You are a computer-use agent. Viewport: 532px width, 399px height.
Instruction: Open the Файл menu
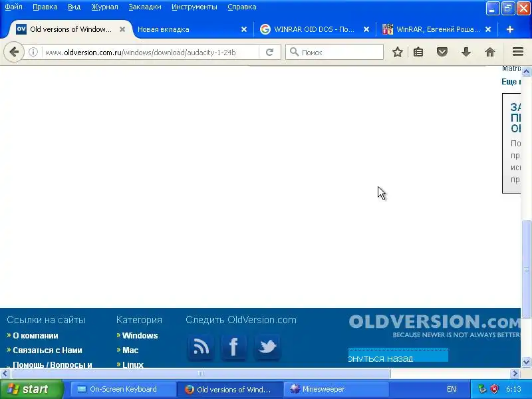tap(13, 7)
